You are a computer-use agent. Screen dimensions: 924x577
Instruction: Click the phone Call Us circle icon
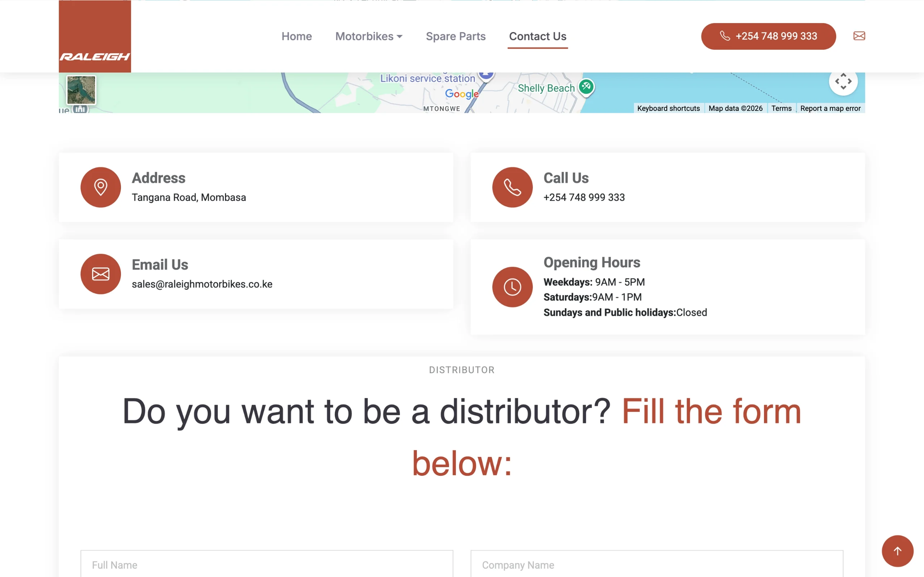click(x=512, y=187)
